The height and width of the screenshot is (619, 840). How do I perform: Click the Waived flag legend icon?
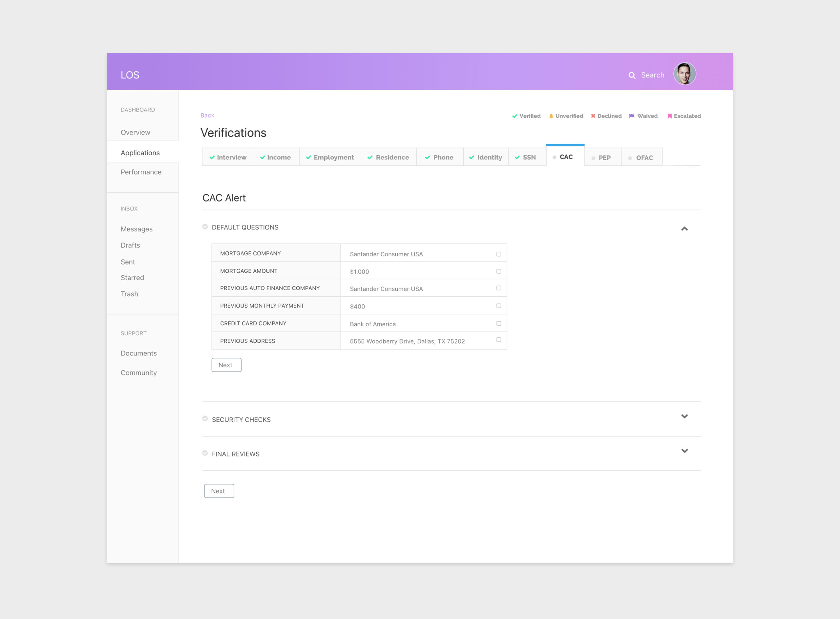tap(632, 116)
